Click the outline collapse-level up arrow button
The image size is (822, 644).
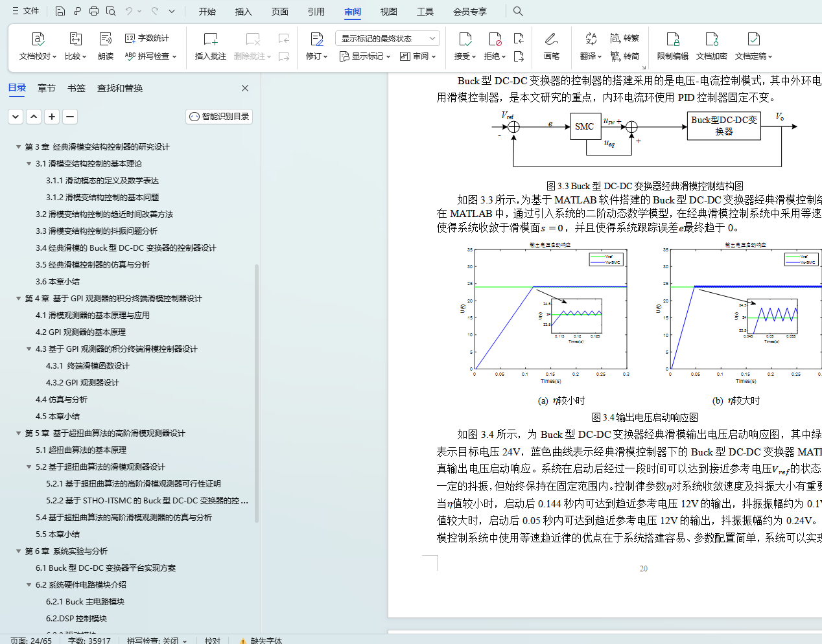pos(34,117)
